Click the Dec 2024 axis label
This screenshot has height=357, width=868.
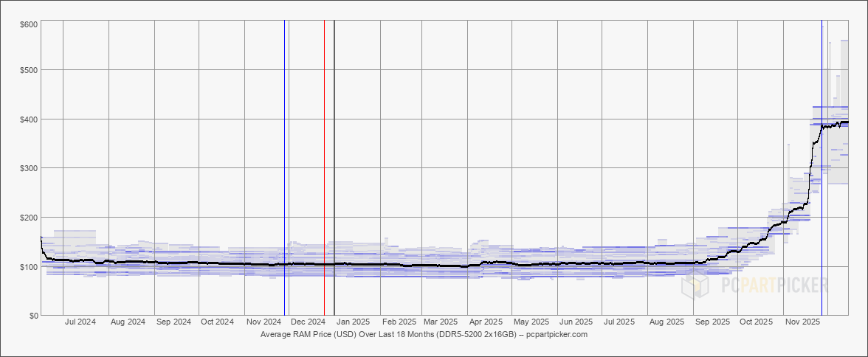point(308,322)
